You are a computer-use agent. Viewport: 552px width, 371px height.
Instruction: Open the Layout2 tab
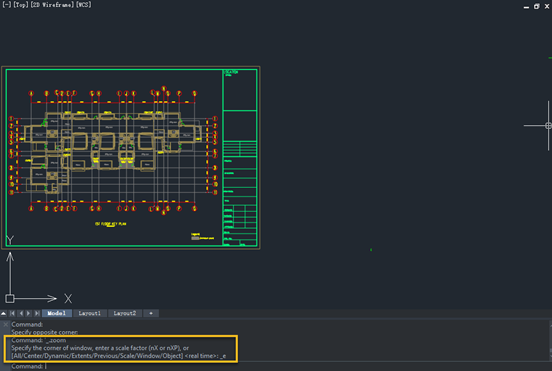[125, 313]
